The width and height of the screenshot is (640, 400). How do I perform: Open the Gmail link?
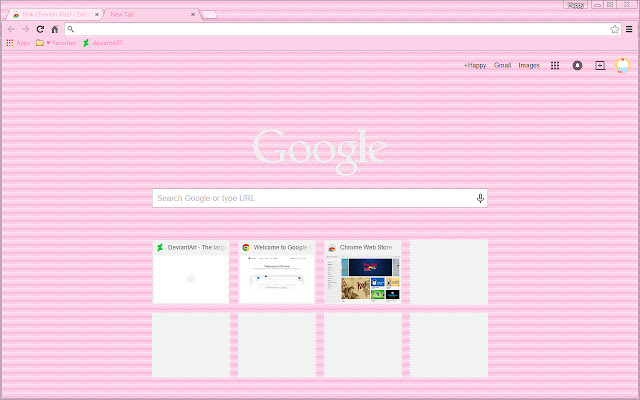502,65
